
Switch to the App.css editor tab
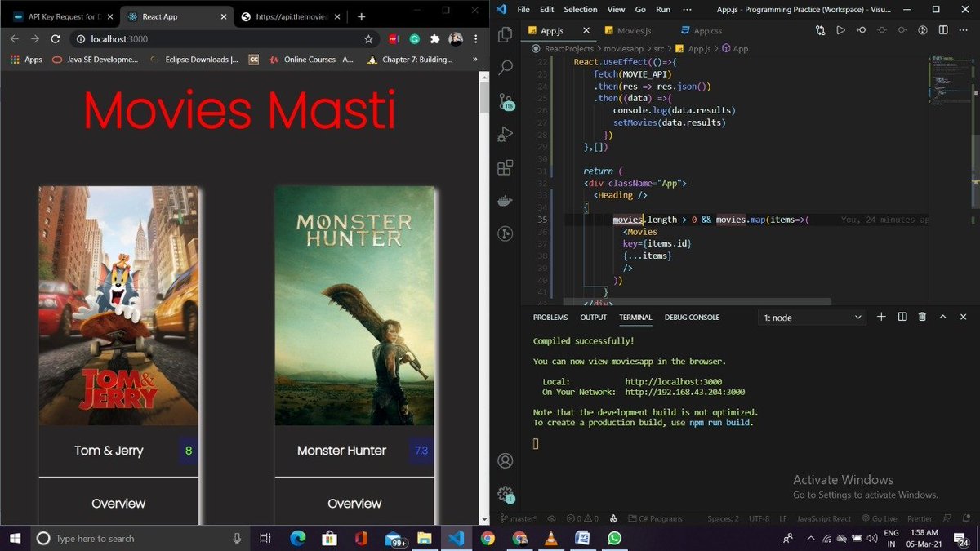pos(708,30)
